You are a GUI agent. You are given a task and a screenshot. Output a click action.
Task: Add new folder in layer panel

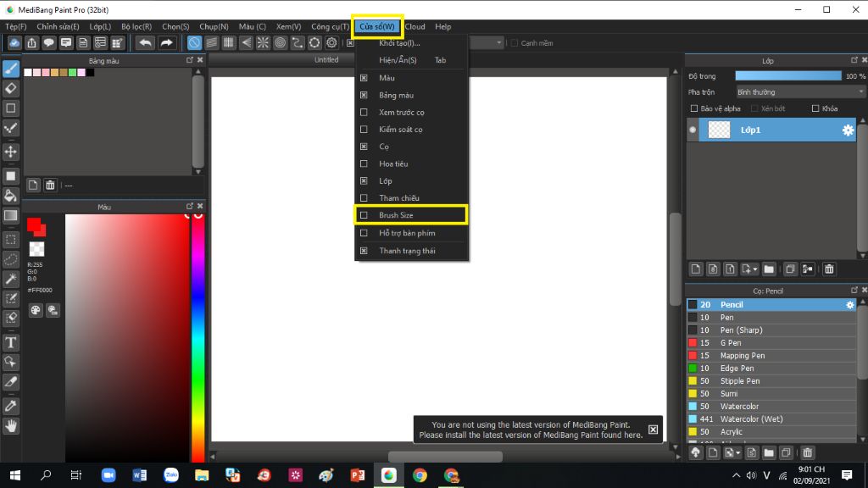[768, 269]
